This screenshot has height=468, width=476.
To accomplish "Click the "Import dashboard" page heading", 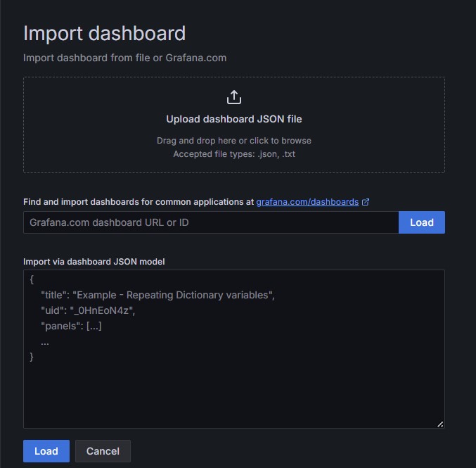I will (104, 33).
